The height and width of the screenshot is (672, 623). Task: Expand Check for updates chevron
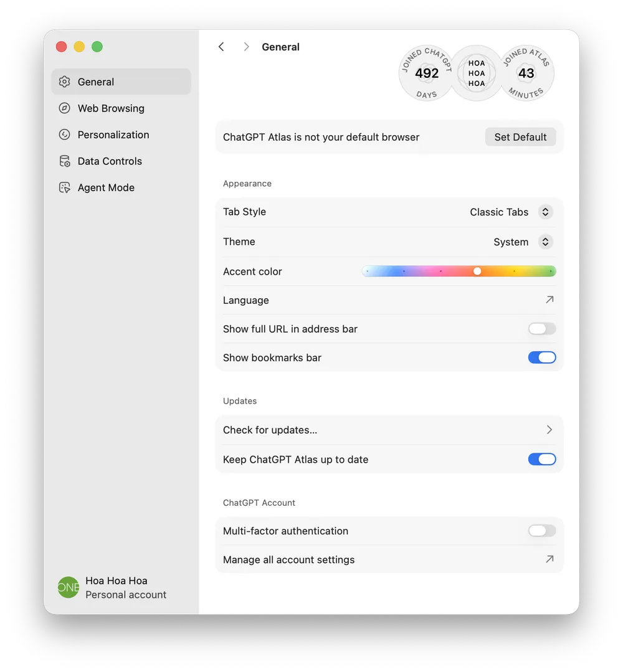click(549, 430)
